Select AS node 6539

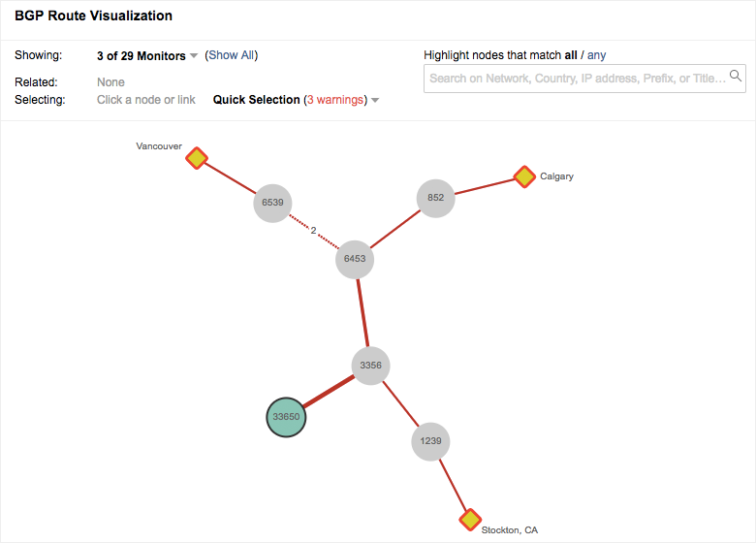coord(272,203)
